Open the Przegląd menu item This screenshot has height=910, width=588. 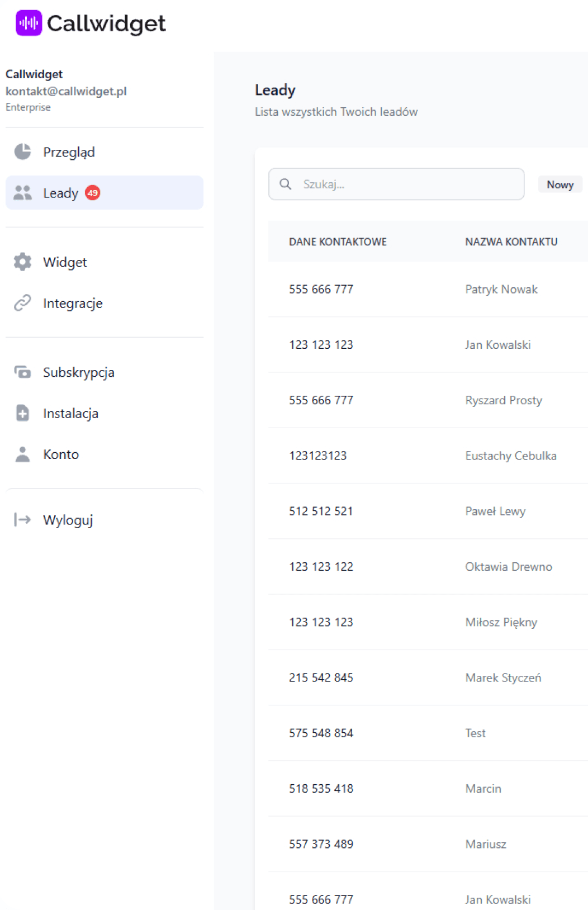pyautogui.click(x=69, y=152)
